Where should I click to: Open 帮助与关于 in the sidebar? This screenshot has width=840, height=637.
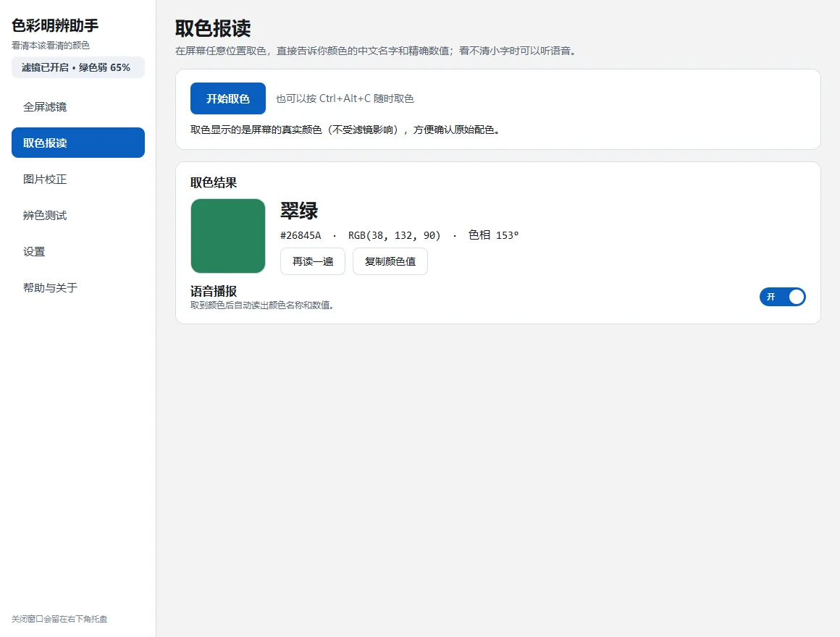coord(78,287)
